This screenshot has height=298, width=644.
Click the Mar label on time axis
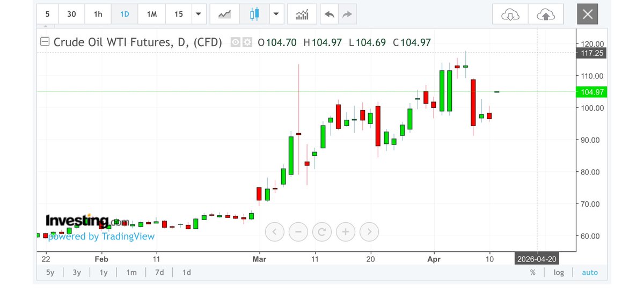tap(259, 259)
